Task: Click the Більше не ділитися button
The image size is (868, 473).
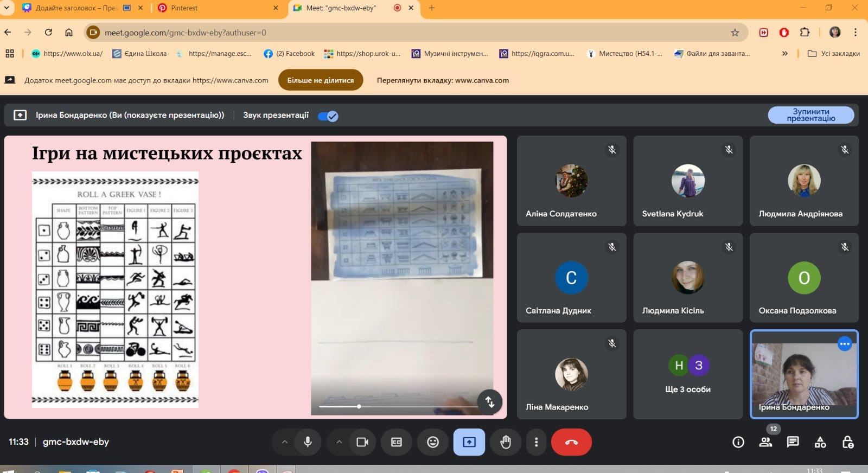Action: pos(321,80)
